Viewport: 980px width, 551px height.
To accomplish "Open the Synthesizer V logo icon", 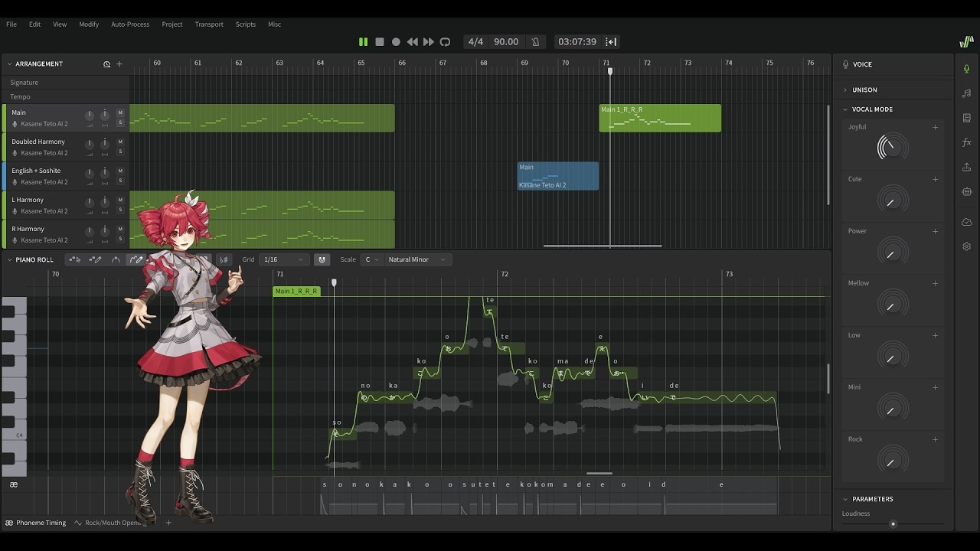I will [x=966, y=42].
